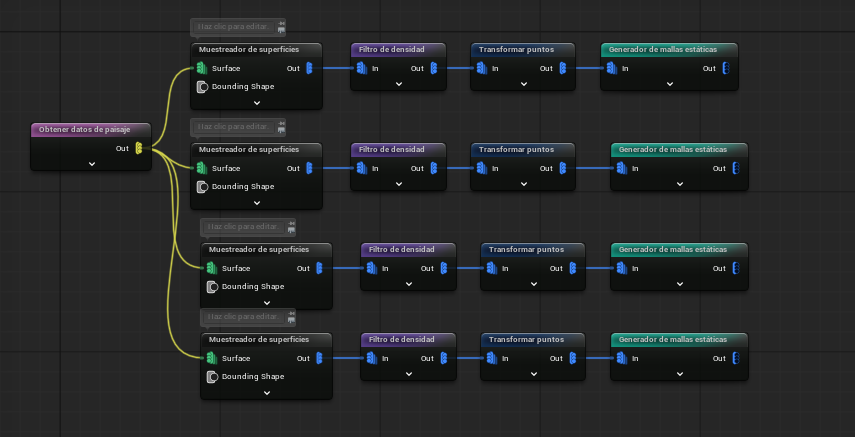The image size is (855, 437).
Task: Click the In pin of the top Transformar puntos
Action: tap(482, 68)
